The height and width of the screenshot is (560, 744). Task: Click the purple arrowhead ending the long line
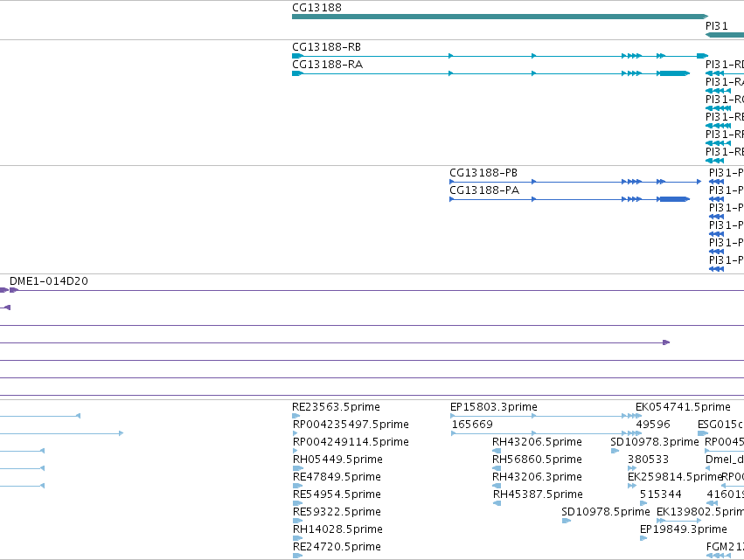pyautogui.click(x=666, y=342)
